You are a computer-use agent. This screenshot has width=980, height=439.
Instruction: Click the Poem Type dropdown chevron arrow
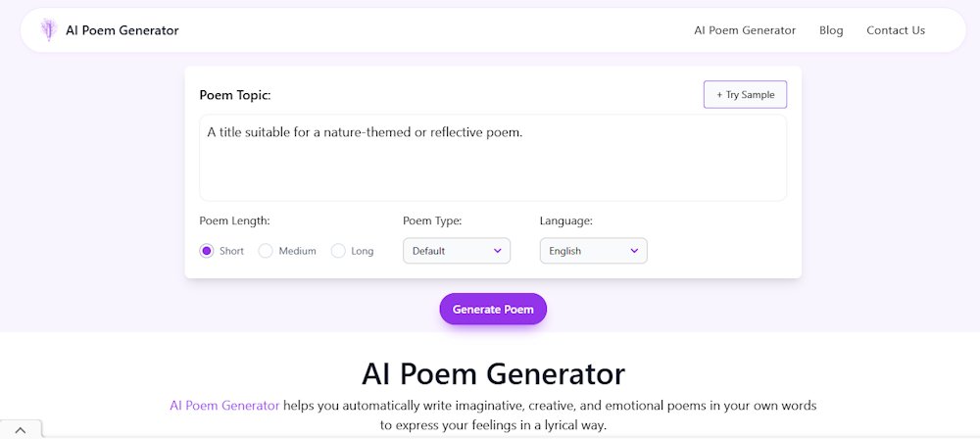[x=498, y=251]
